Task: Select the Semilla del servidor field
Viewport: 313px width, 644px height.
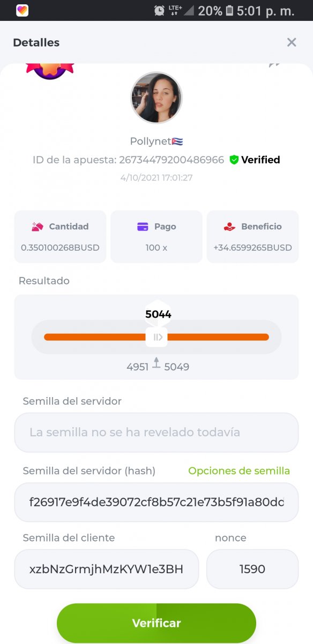Action: pyautogui.click(x=156, y=432)
